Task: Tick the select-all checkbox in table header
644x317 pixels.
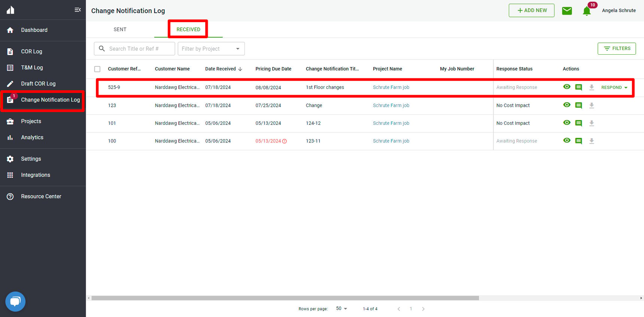Action: click(97, 69)
